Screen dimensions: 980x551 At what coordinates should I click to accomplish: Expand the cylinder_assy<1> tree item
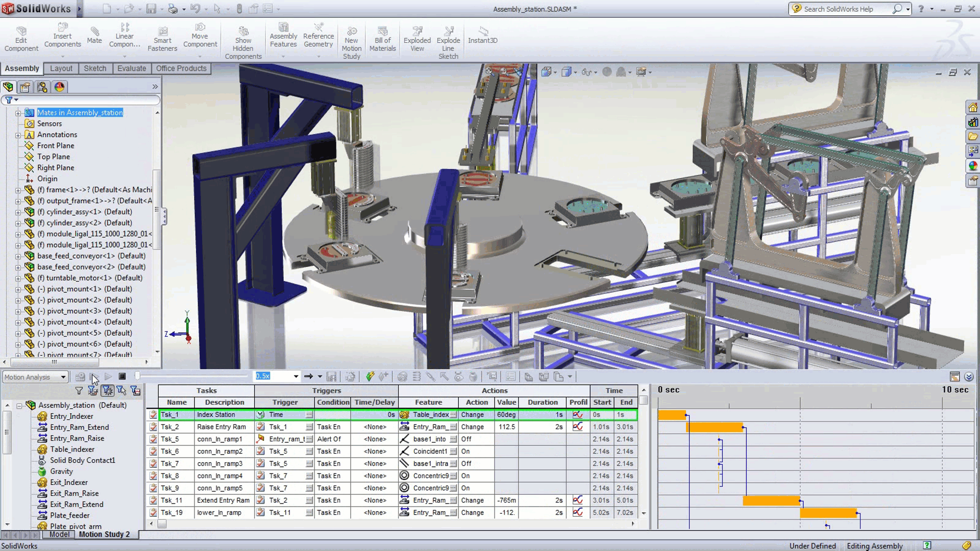point(19,211)
